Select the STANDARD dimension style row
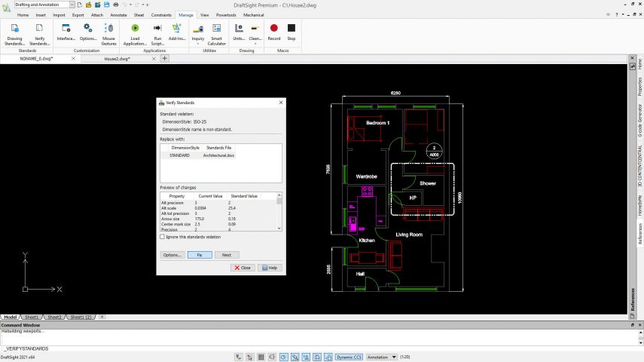Viewport: 644px width, 362px height. pyautogui.click(x=180, y=155)
